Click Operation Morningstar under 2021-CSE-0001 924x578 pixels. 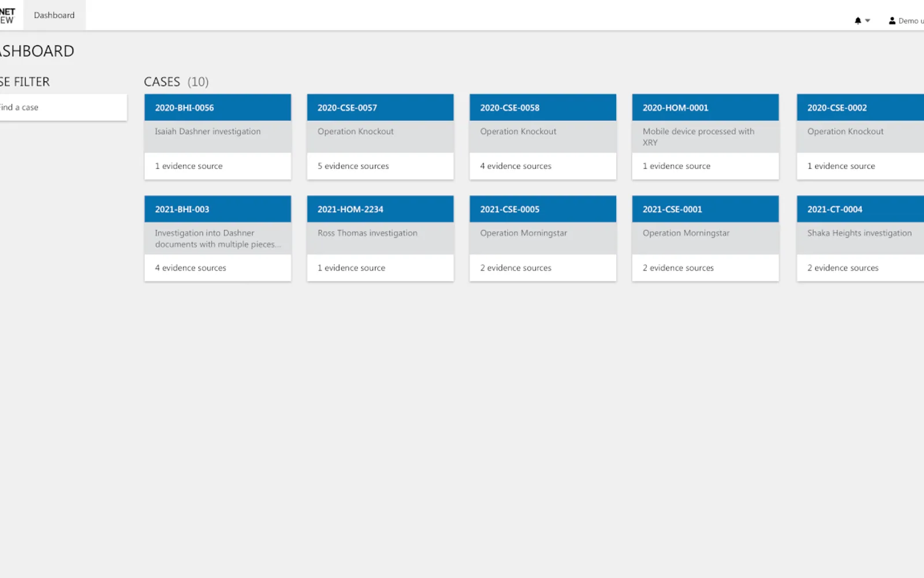[x=686, y=233]
